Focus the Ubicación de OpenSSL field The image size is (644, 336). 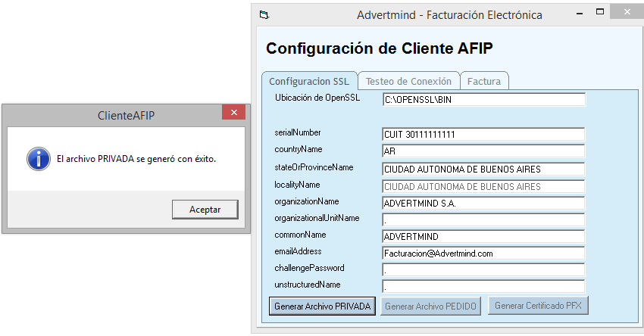[484, 99]
